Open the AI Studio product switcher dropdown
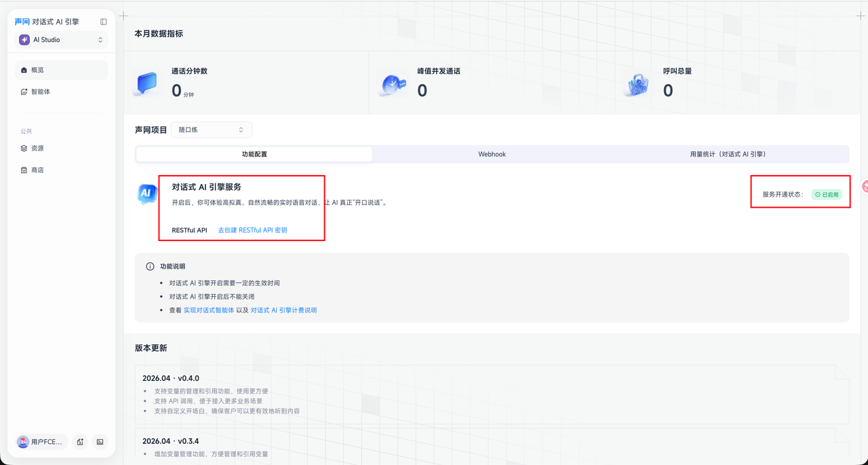 (x=62, y=40)
